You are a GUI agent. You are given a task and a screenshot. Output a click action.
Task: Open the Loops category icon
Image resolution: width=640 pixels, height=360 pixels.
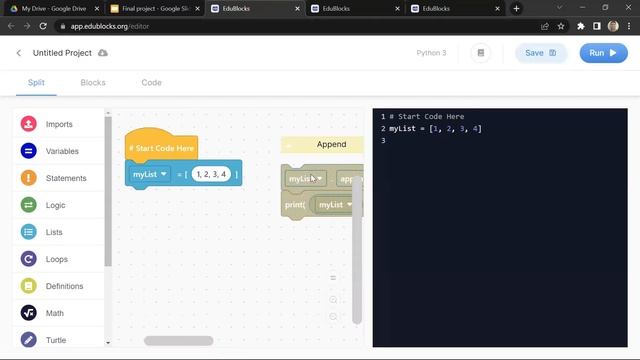pyautogui.click(x=29, y=259)
